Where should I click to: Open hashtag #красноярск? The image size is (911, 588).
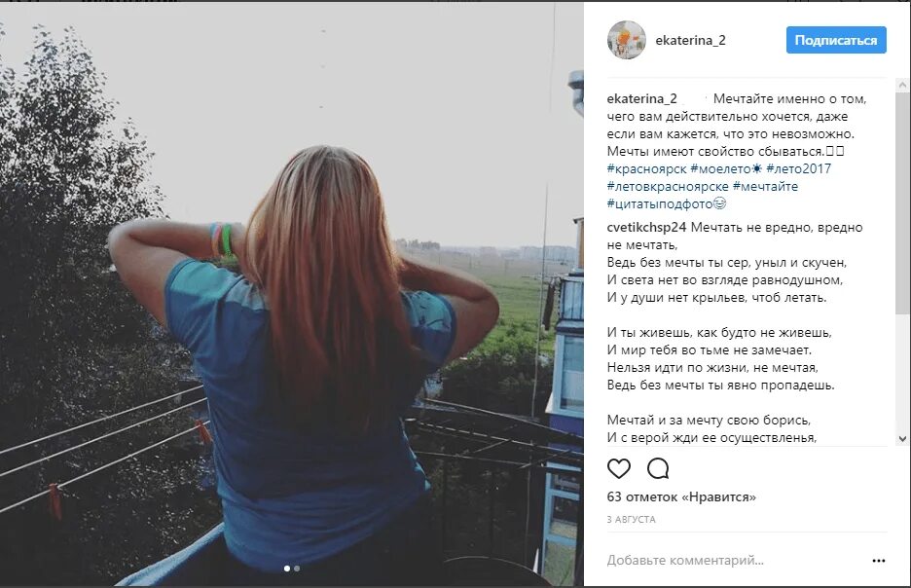(646, 169)
